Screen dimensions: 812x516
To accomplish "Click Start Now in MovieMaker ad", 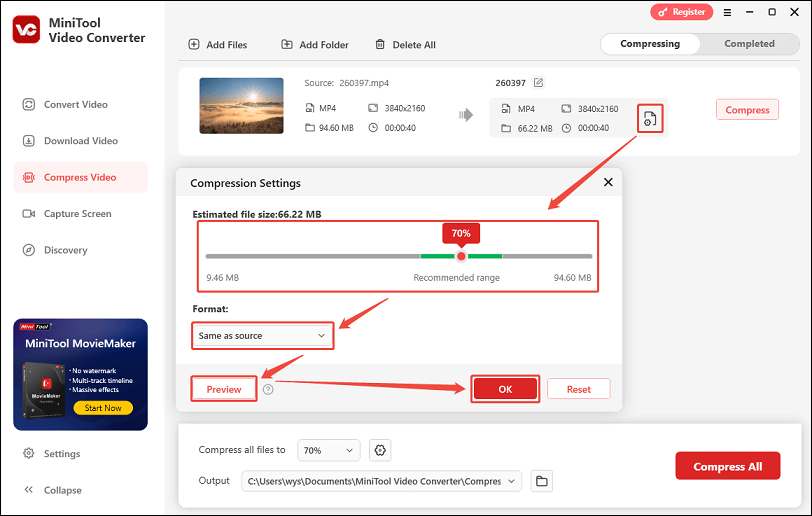I will [x=103, y=408].
